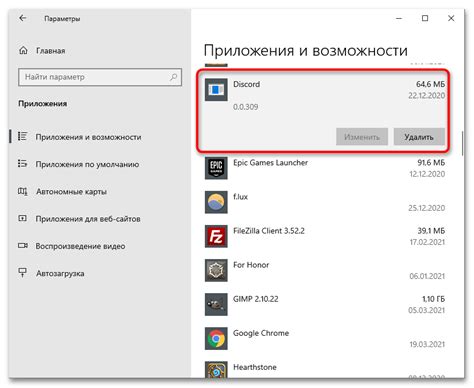Click For Honor date 06.01.2021

tap(427, 276)
